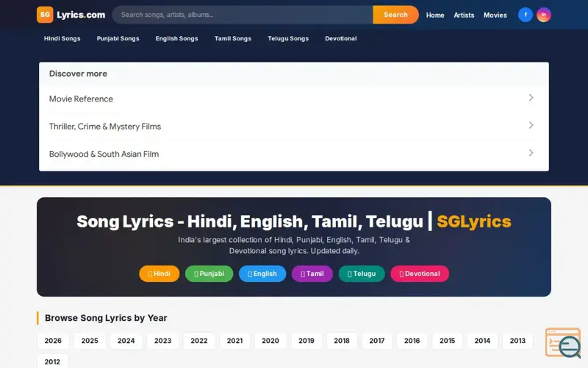
Task: Select Punjabi Songs category
Action: point(118,38)
